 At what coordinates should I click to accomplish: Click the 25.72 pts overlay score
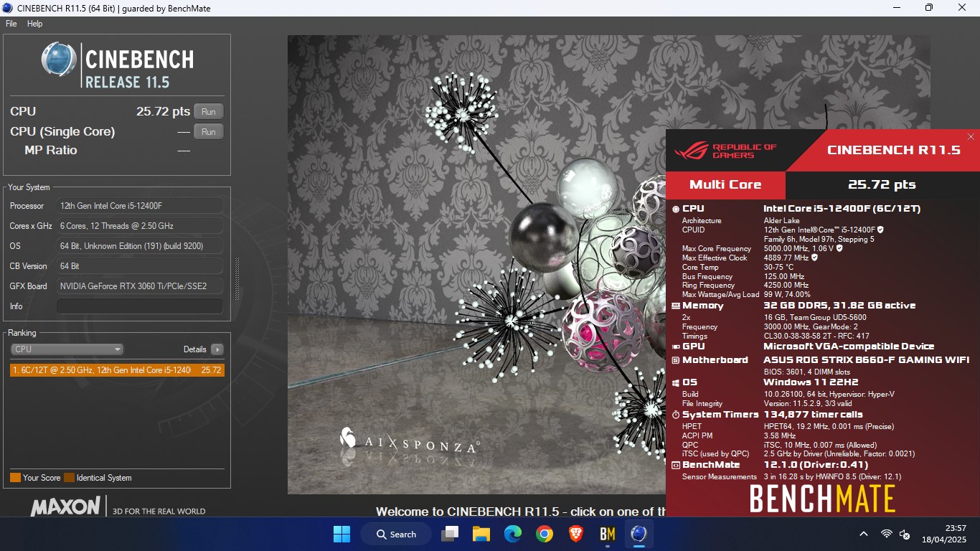click(x=882, y=185)
